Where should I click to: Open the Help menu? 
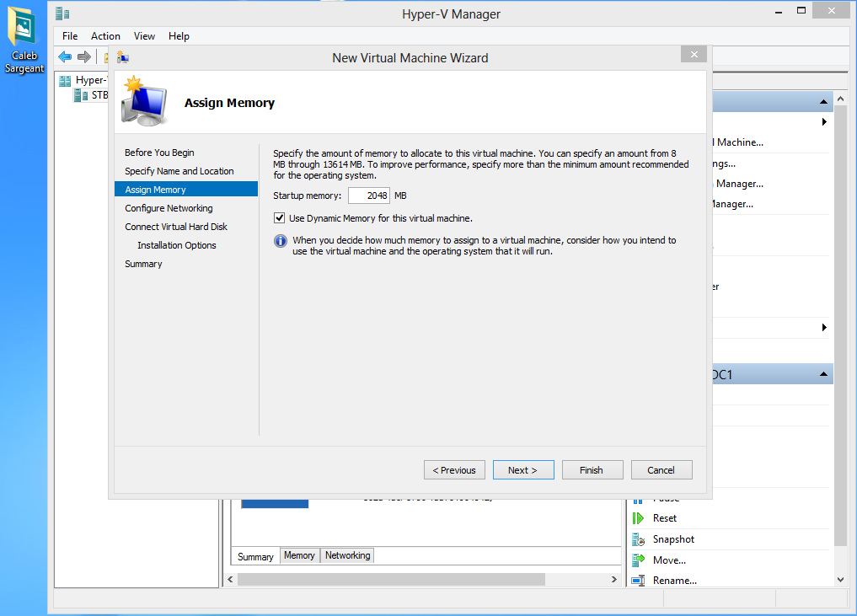(179, 36)
